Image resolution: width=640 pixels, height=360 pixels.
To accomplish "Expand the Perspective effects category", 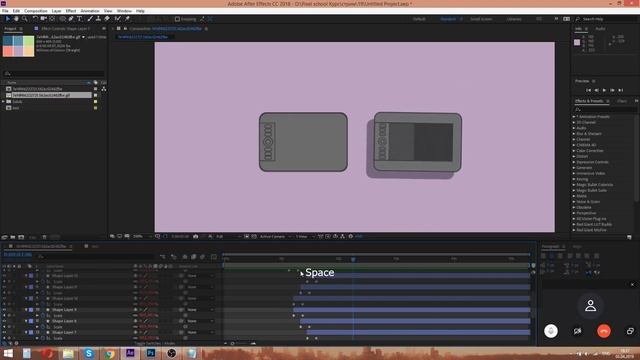I will [574, 213].
